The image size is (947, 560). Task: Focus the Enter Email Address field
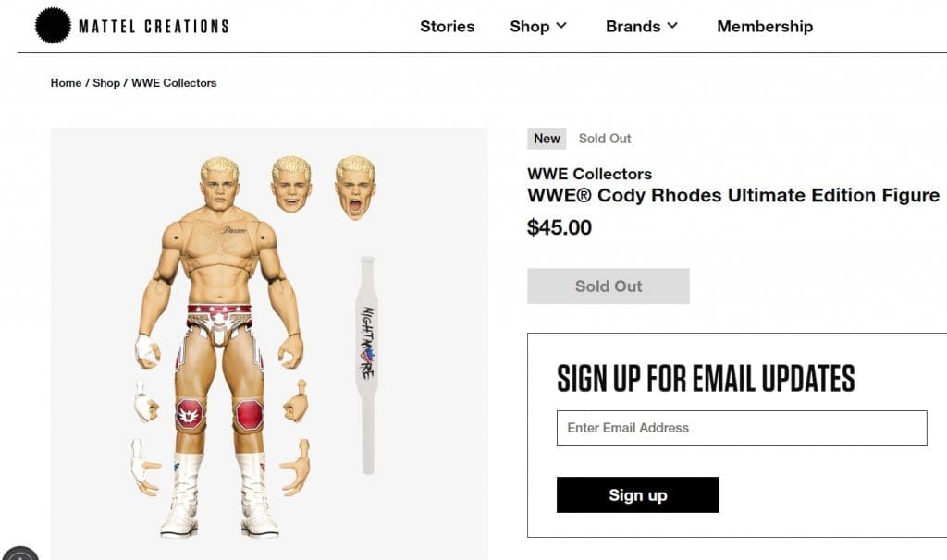pyautogui.click(x=741, y=429)
